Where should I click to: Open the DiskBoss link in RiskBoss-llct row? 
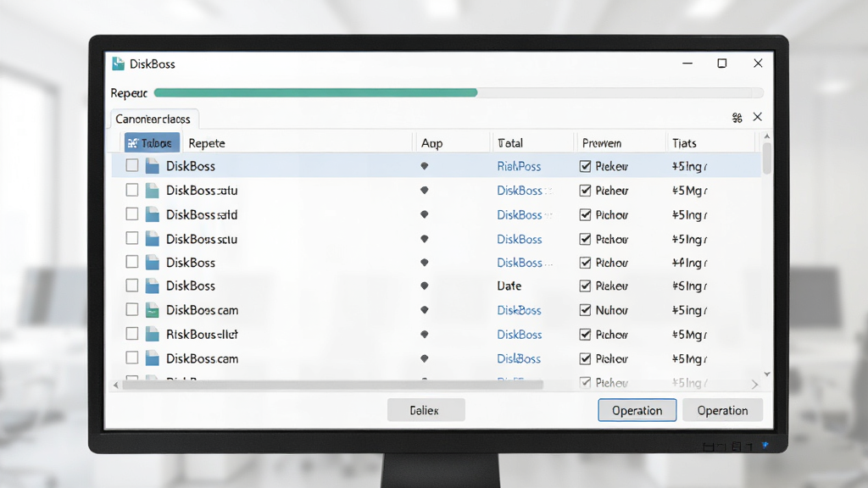point(520,334)
